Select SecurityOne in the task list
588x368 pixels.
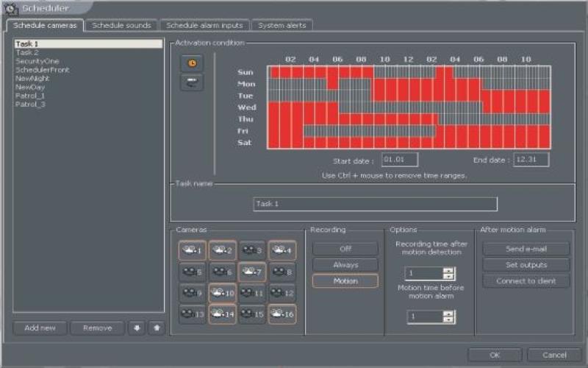(37, 61)
